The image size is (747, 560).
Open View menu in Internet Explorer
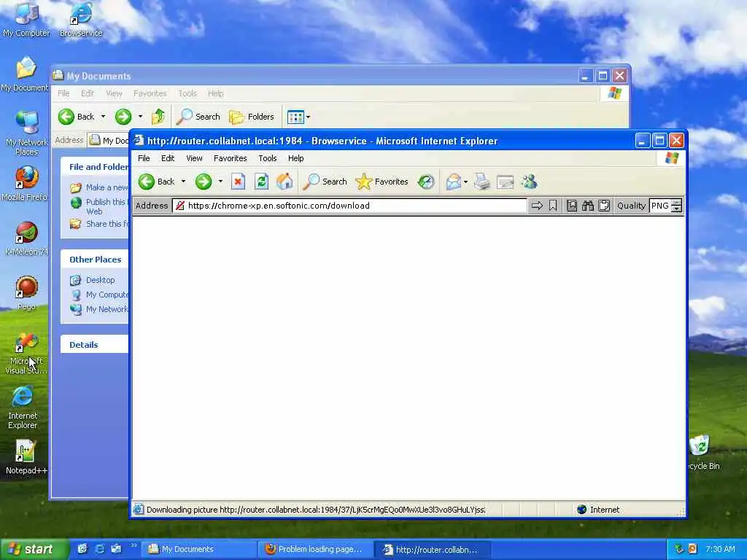click(x=194, y=158)
